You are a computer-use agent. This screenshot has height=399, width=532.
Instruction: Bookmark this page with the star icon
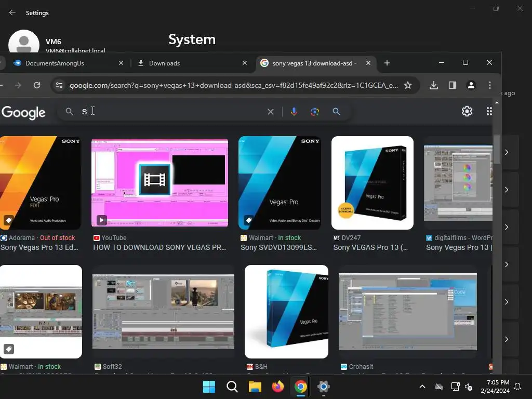(x=407, y=85)
